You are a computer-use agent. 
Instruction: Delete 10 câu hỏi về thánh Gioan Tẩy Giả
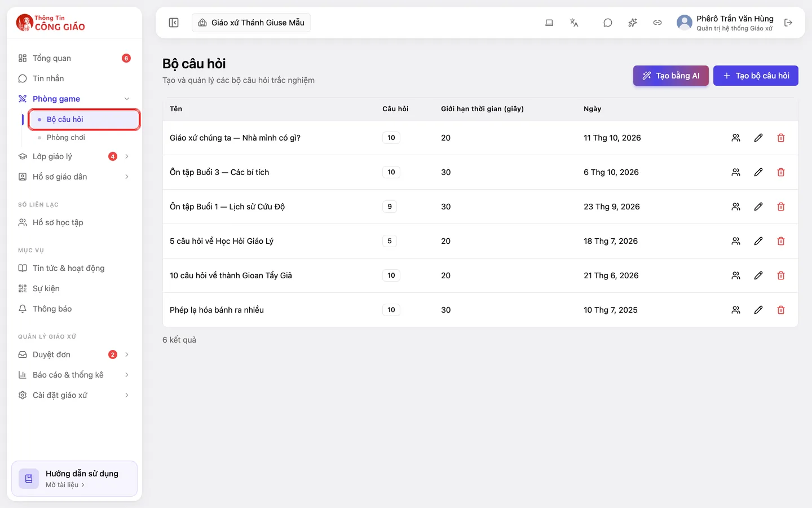pyautogui.click(x=781, y=275)
